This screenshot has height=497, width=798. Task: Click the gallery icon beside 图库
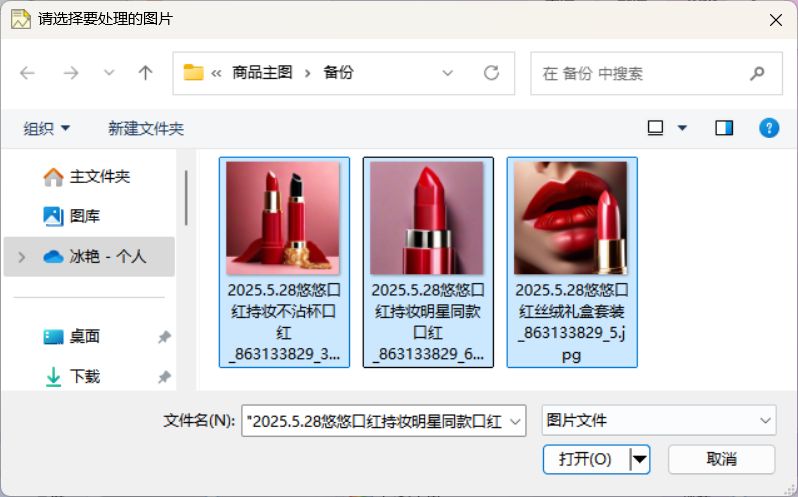point(53,216)
